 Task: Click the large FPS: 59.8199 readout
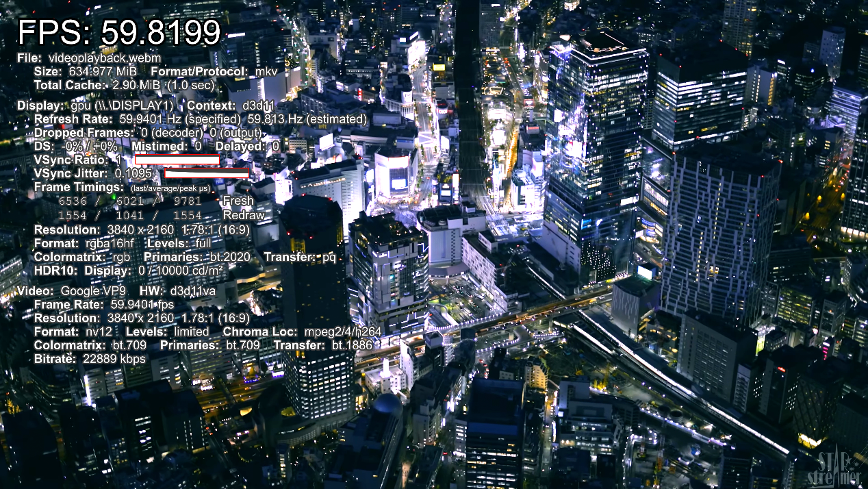click(119, 32)
